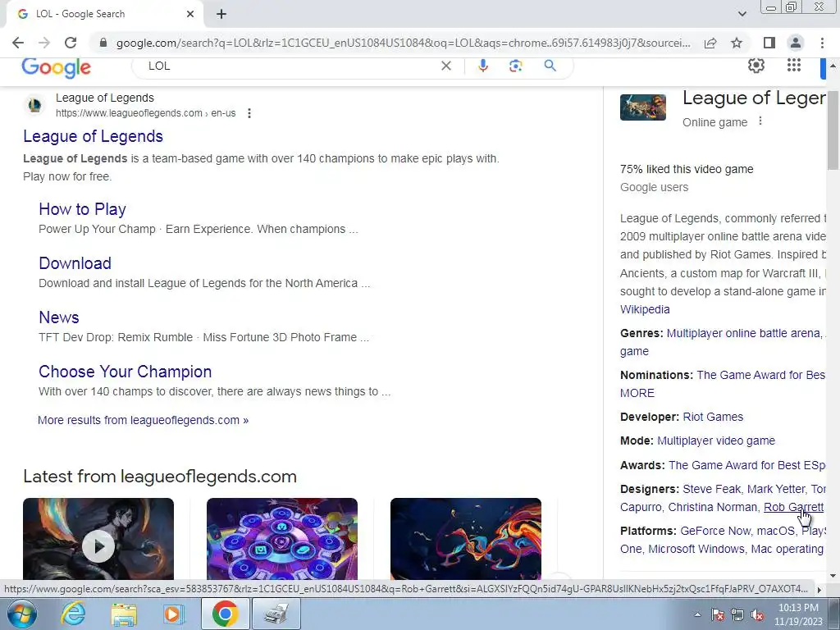This screenshot has height=630, width=840.
Task: Open Choose Your Champion sitelink
Action: pyautogui.click(x=125, y=372)
